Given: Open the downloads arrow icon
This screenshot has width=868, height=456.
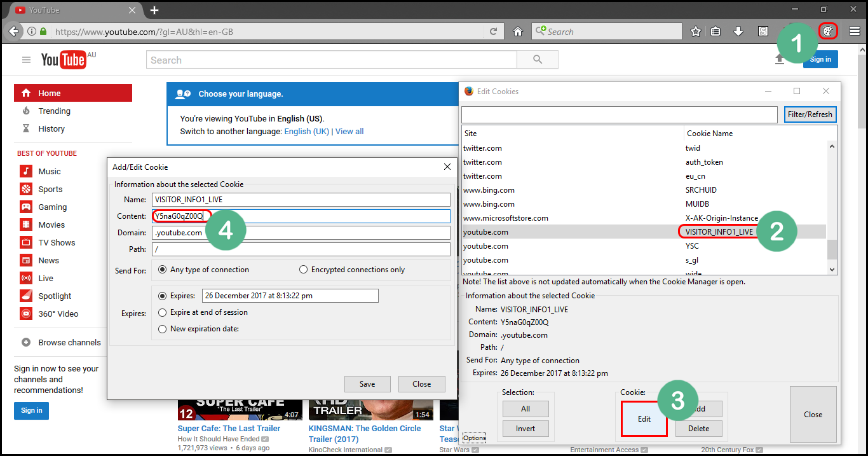Looking at the screenshot, I should (738, 31).
